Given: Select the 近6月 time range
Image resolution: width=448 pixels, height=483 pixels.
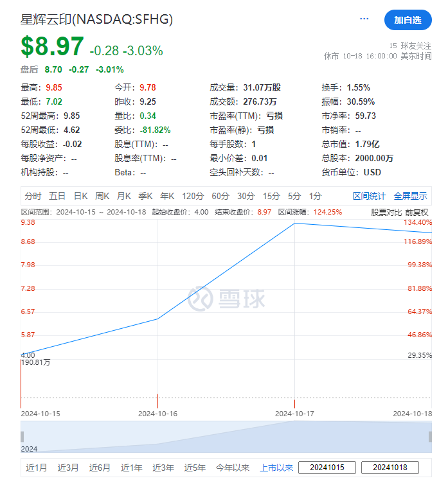Looking at the screenshot, I should pos(100,468).
